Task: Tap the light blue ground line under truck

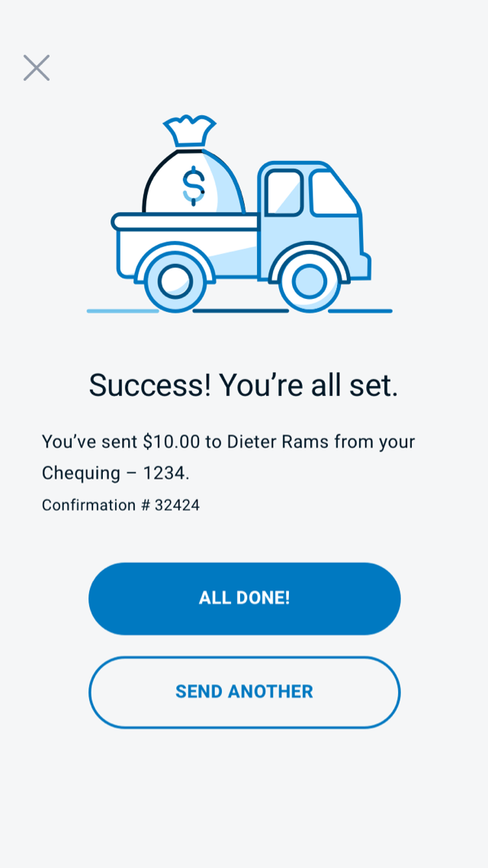Action: pos(122,311)
